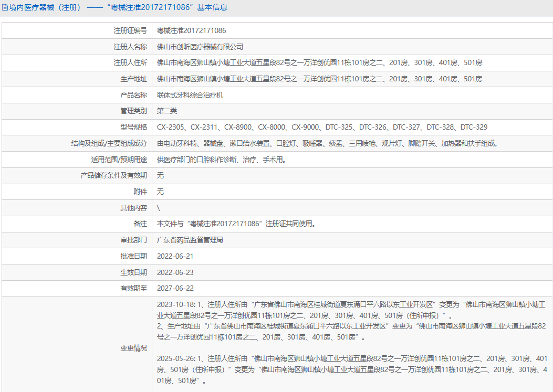Viewport: 553px width, 392px height.
Task: Click the 无 value in the 附件 row
Action: click(160, 192)
